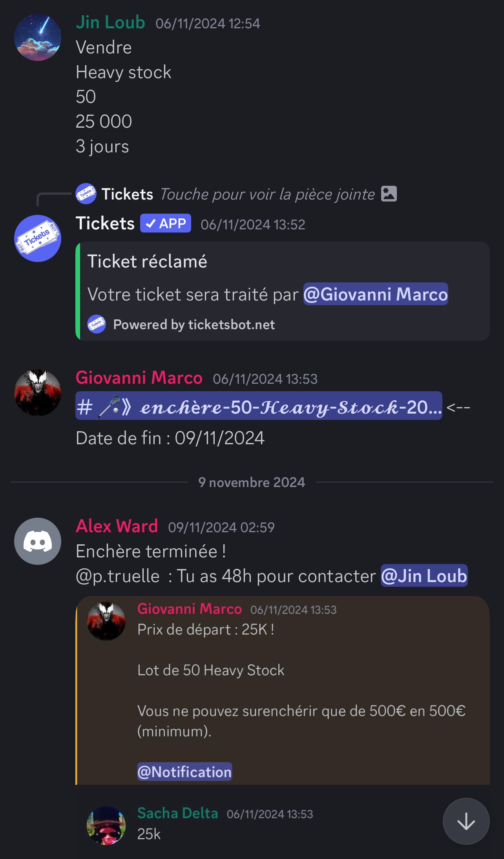
Task: Tap the verified APP badge next to Tickets
Action: click(166, 223)
